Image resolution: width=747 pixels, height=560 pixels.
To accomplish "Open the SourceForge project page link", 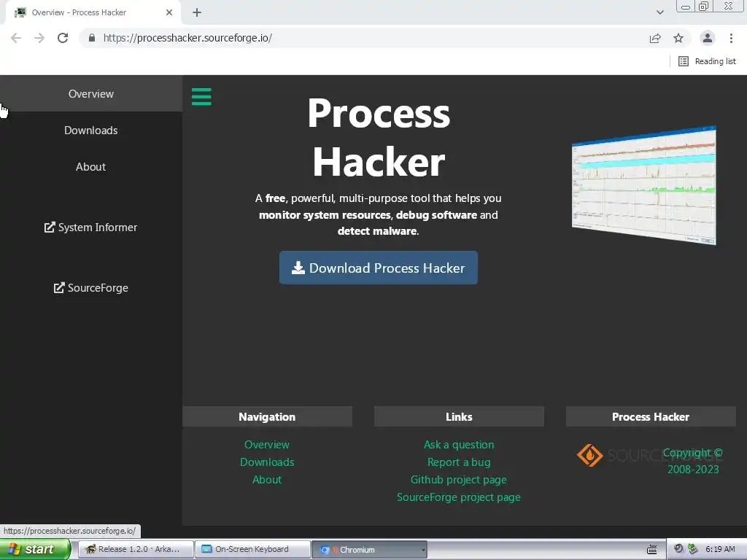I will 459,497.
